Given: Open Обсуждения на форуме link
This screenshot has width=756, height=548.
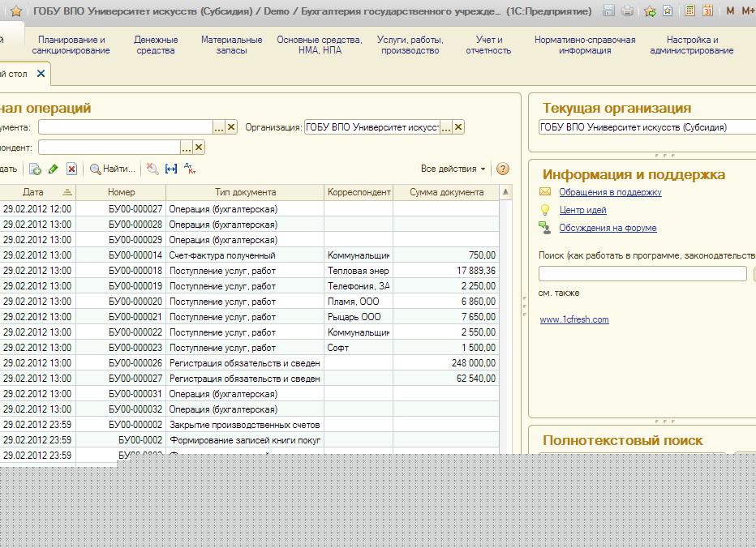Looking at the screenshot, I should tap(608, 228).
